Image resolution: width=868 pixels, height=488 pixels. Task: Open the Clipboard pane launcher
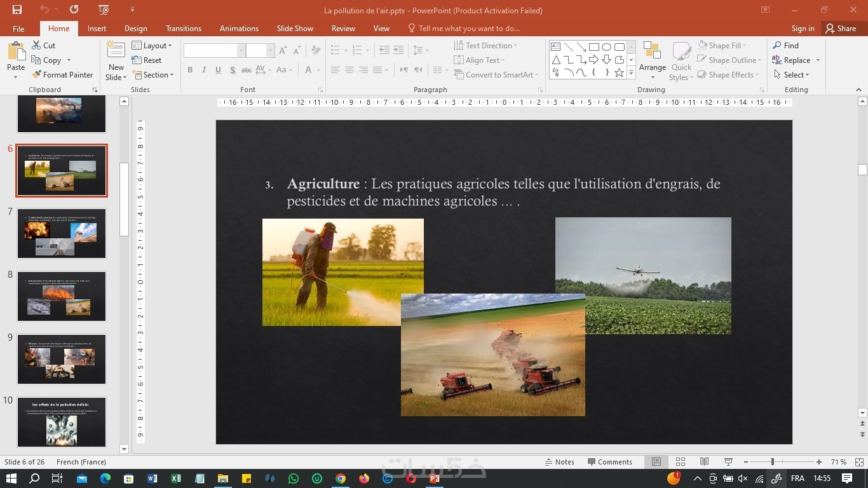(95, 90)
